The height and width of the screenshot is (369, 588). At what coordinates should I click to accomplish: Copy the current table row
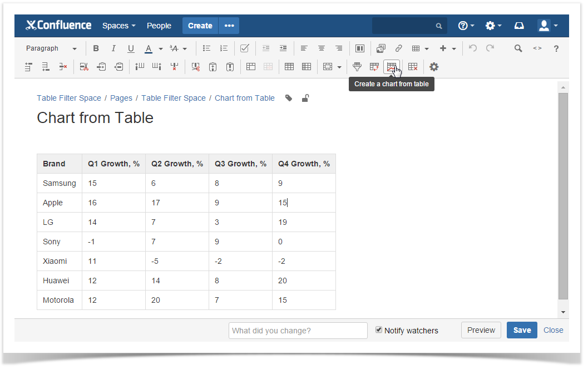[101, 67]
